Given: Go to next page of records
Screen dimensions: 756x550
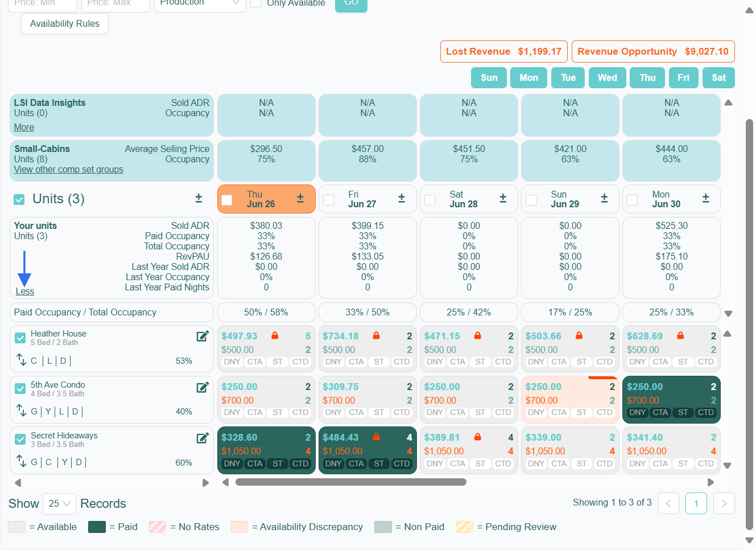Looking at the screenshot, I should click(x=724, y=503).
